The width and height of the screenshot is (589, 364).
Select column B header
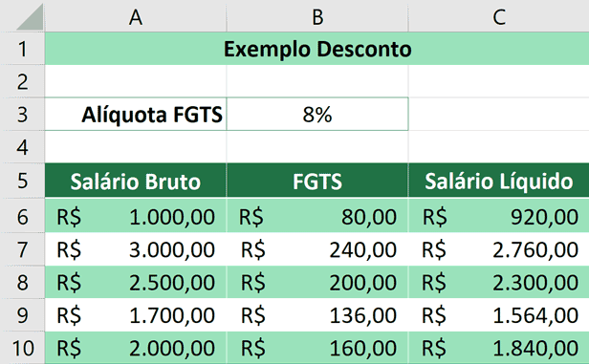[317, 16]
